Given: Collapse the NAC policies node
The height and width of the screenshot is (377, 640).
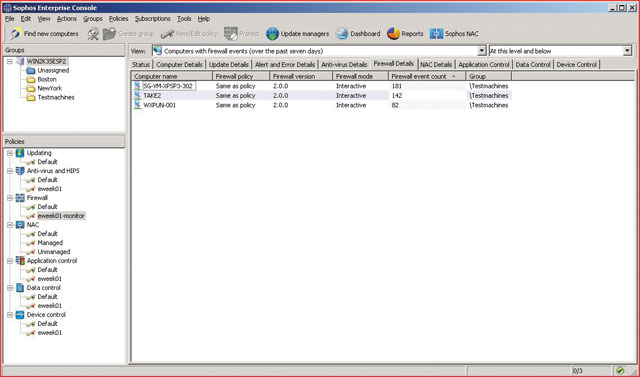Looking at the screenshot, I should [x=10, y=225].
